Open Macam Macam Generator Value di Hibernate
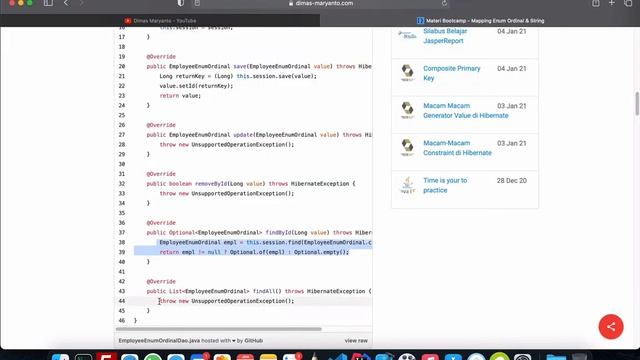This screenshot has height=360, width=640. coord(466,111)
